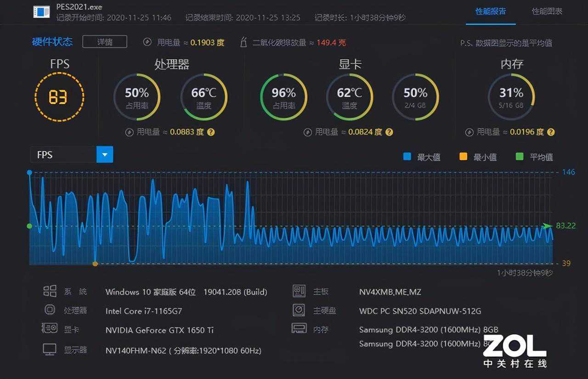This screenshot has height=379, width=588.
Task: Switch to the 性能报告 tab
Action: [491, 11]
